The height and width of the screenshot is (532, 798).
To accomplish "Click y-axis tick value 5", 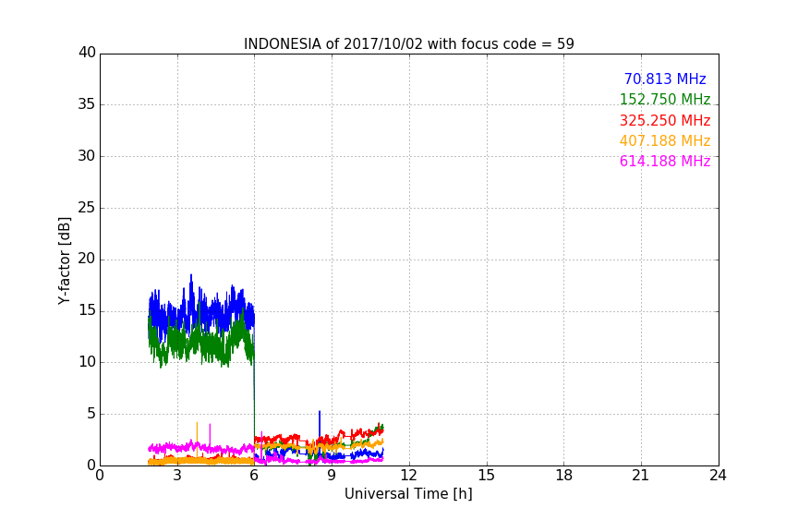I will click(91, 414).
